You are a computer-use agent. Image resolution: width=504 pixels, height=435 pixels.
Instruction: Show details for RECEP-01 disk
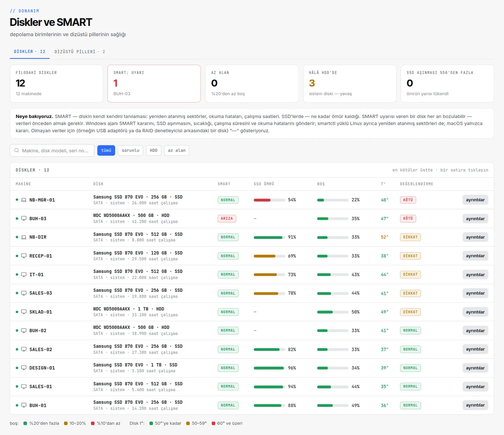[475, 256]
